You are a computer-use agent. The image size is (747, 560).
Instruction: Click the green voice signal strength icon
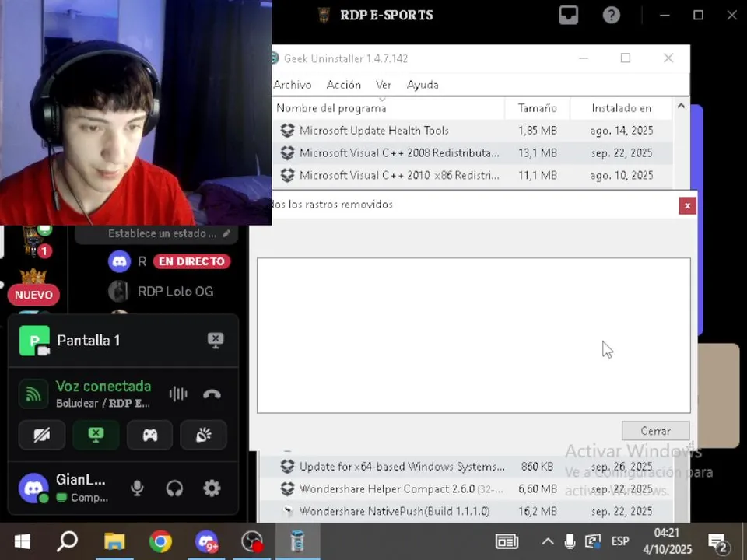[x=33, y=394]
